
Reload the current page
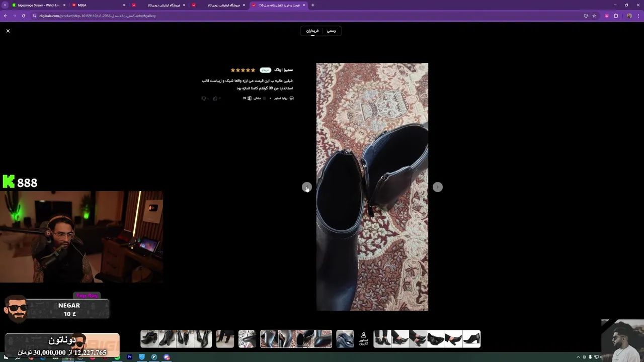tap(24, 16)
